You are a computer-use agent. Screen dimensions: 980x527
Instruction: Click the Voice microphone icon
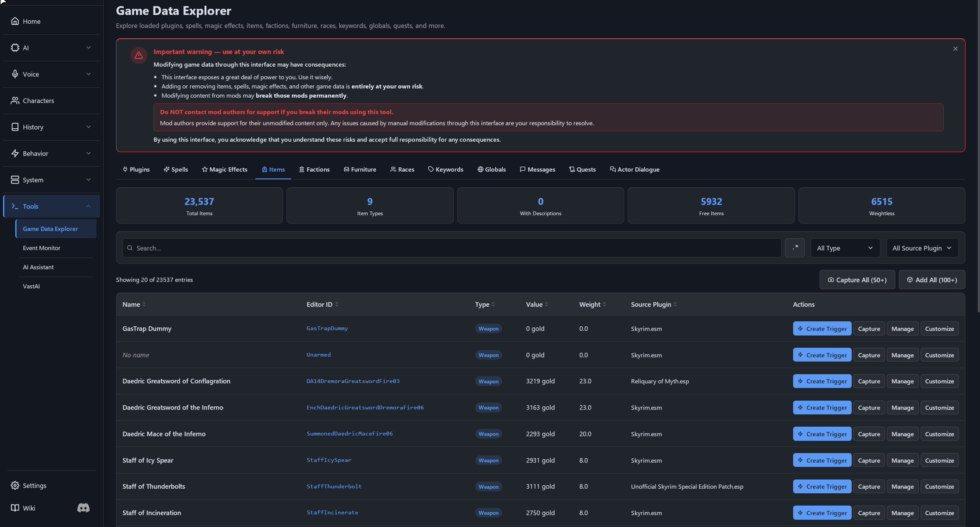15,74
